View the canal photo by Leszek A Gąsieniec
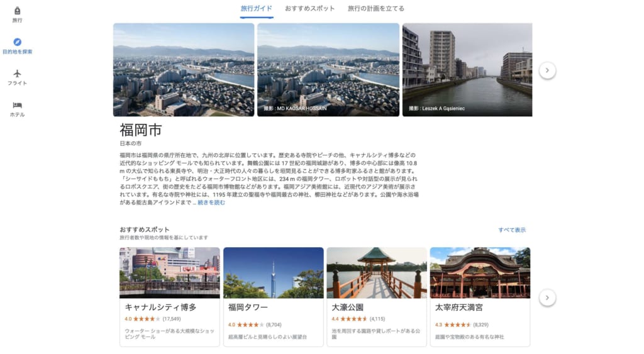The height and width of the screenshot is (354, 644). click(467, 70)
